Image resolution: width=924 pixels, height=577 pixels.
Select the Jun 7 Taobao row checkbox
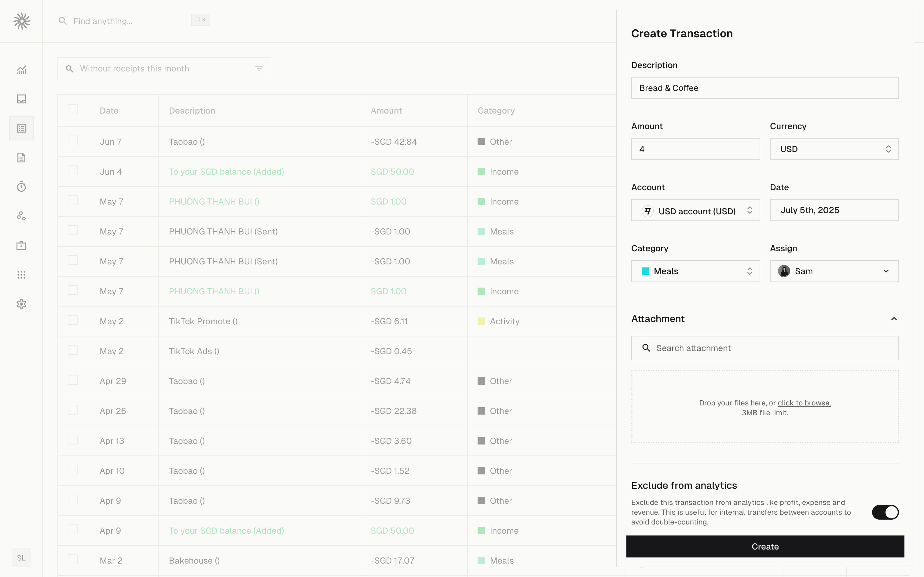72,141
